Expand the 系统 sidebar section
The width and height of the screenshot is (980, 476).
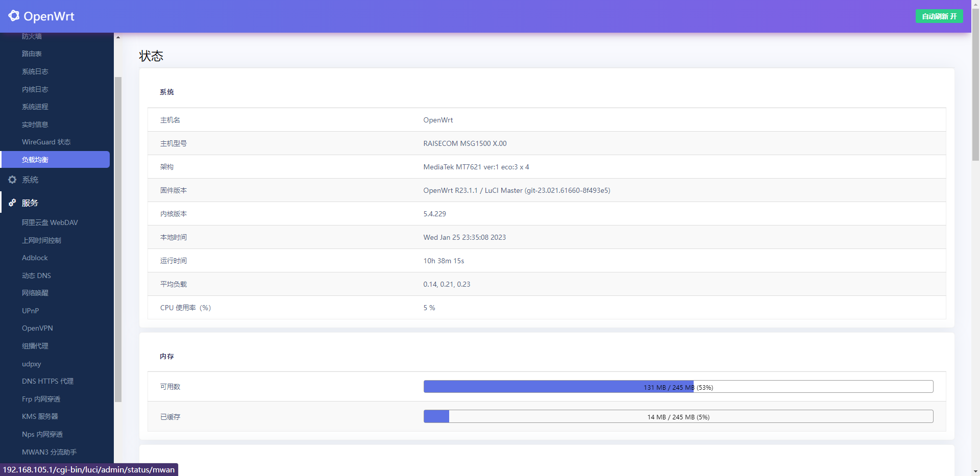tap(30, 180)
